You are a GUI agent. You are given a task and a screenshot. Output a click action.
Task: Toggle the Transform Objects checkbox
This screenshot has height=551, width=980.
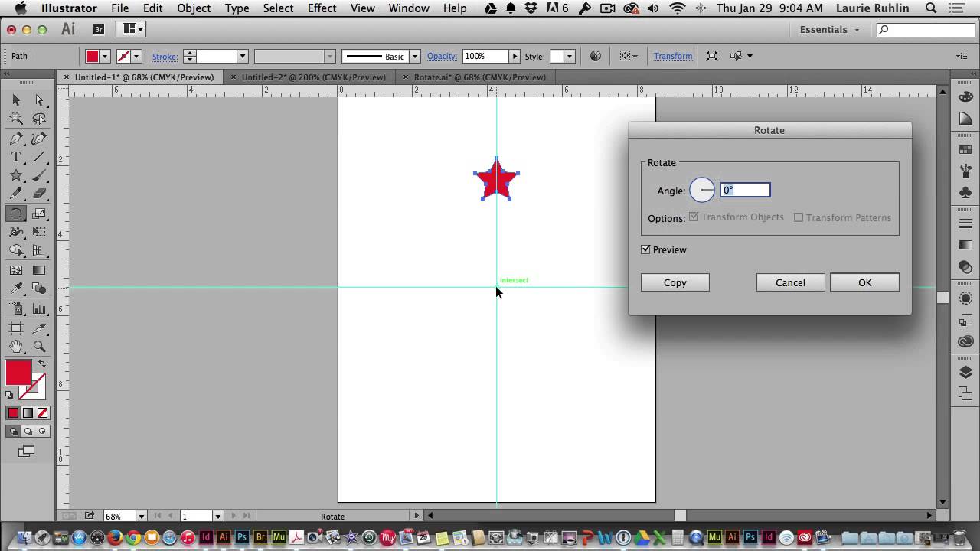pyautogui.click(x=694, y=217)
